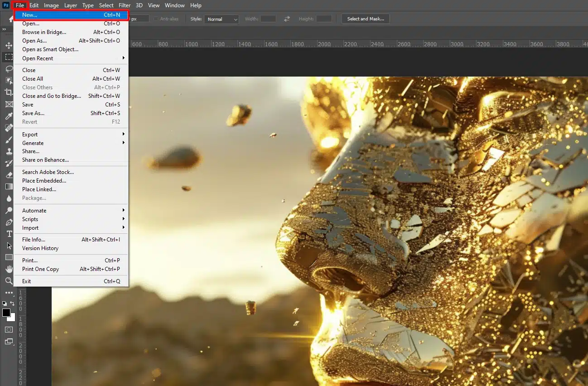
Task: Choose Share on Behance...
Action: coord(71,160)
